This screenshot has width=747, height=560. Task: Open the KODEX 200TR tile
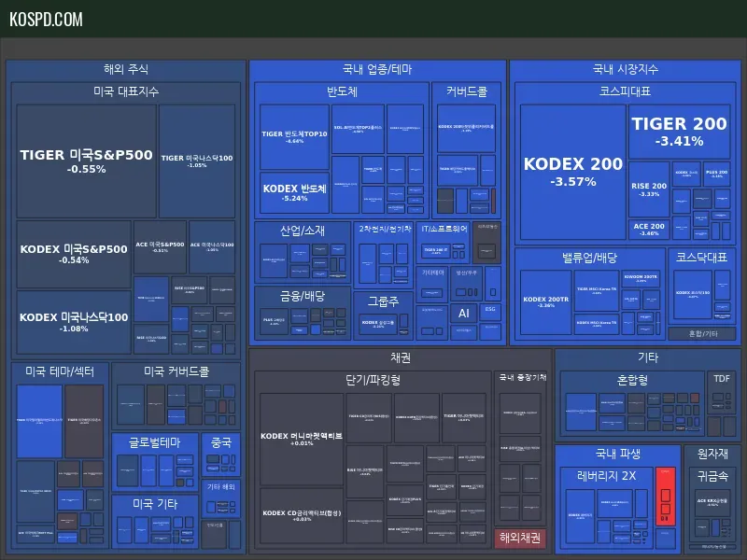coord(546,301)
